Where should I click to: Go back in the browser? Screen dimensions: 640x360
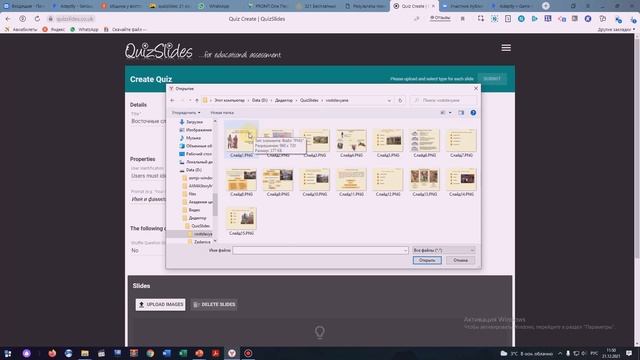coord(8,19)
